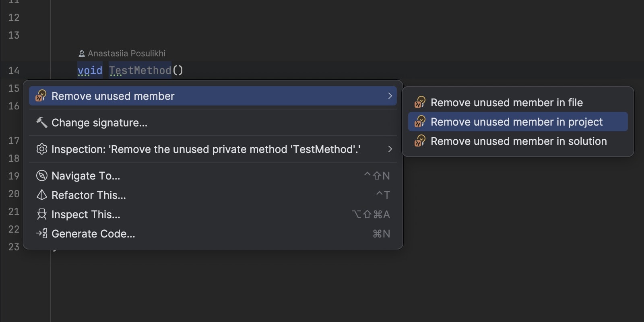Pick Remove unused member in solution

(518, 141)
